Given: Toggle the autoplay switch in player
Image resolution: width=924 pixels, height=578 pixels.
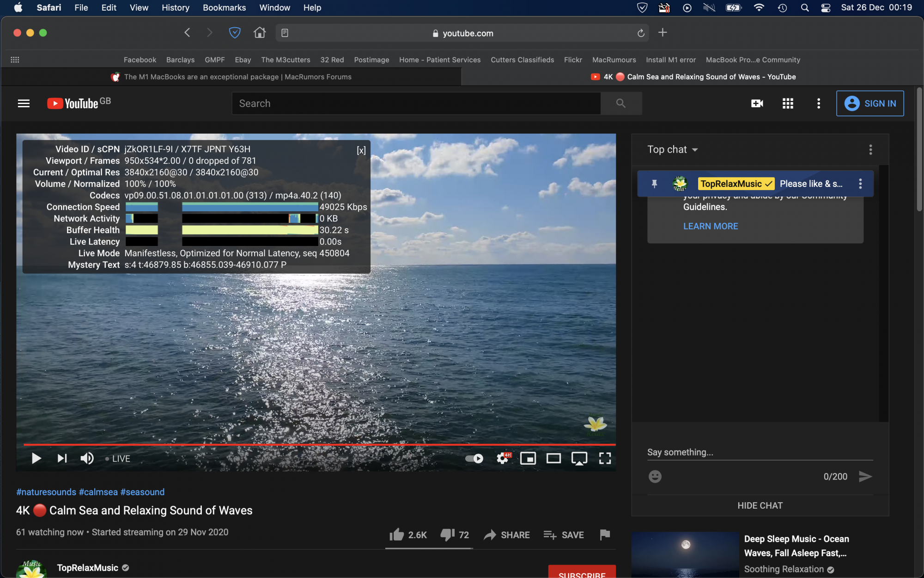Looking at the screenshot, I should click(x=474, y=458).
